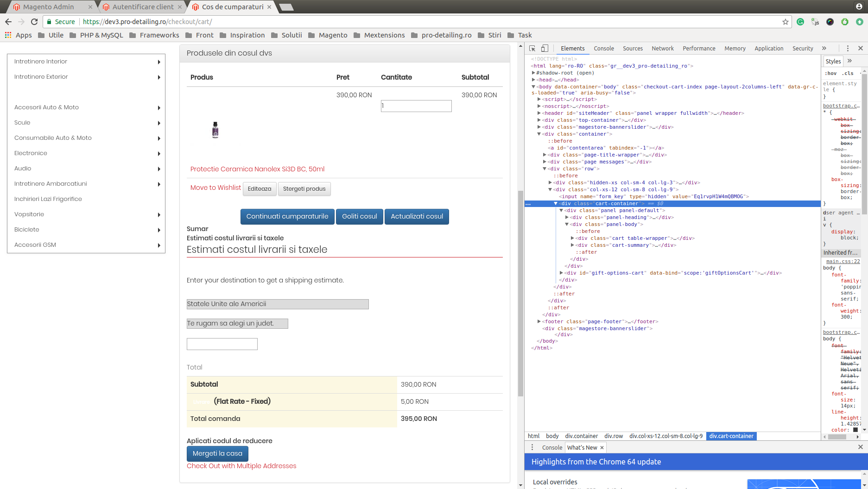Close the DevTools bottom drawer

pyautogui.click(x=861, y=447)
